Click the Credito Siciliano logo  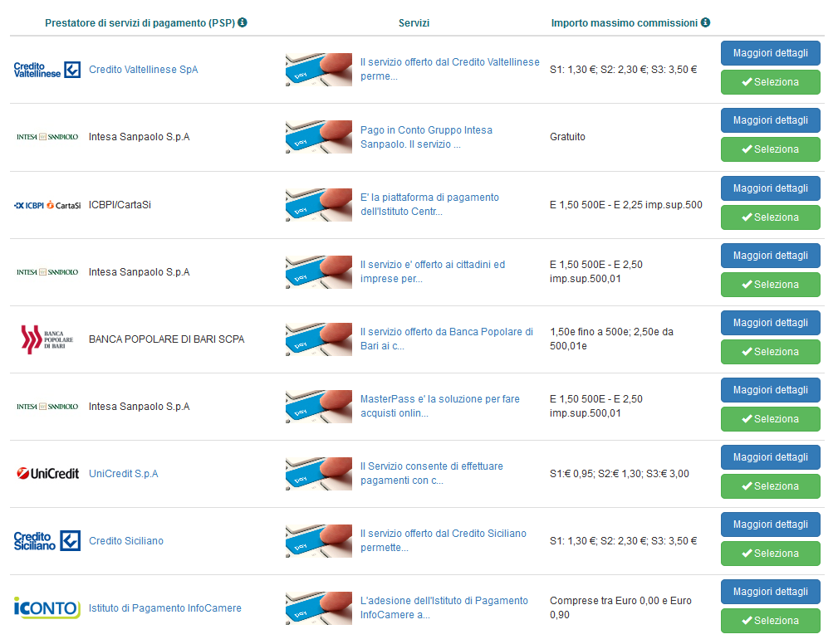[47, 541]
